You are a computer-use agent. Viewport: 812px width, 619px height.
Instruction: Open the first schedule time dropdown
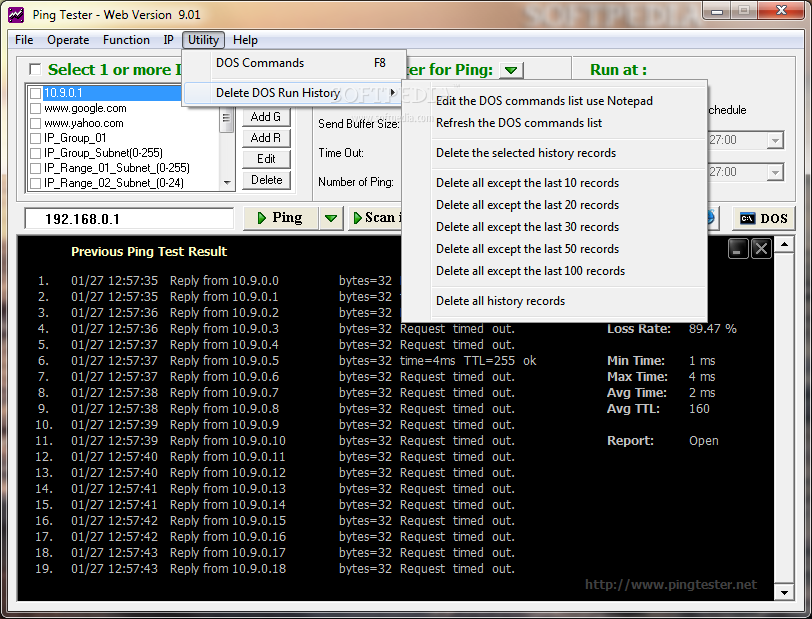(x=775, y=140)
